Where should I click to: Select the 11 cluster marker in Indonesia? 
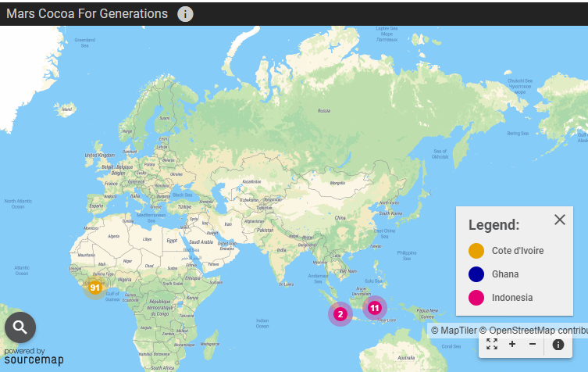point(375,308)
